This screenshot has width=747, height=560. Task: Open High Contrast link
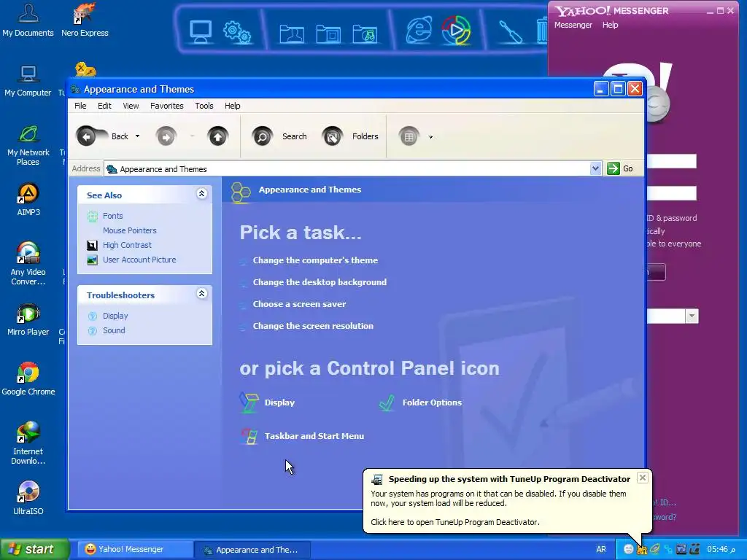tap(127, 245)
